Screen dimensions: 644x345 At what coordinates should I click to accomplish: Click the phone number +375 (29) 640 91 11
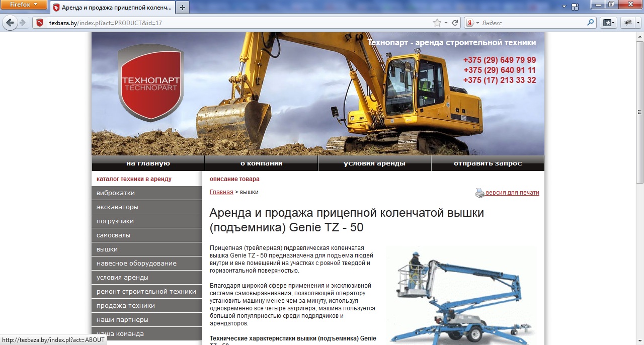click(x=500, y=70)
